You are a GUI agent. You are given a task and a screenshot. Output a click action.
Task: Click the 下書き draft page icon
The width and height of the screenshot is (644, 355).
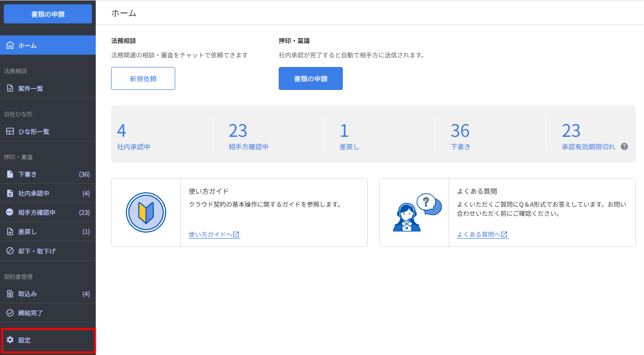coord(10,174)
